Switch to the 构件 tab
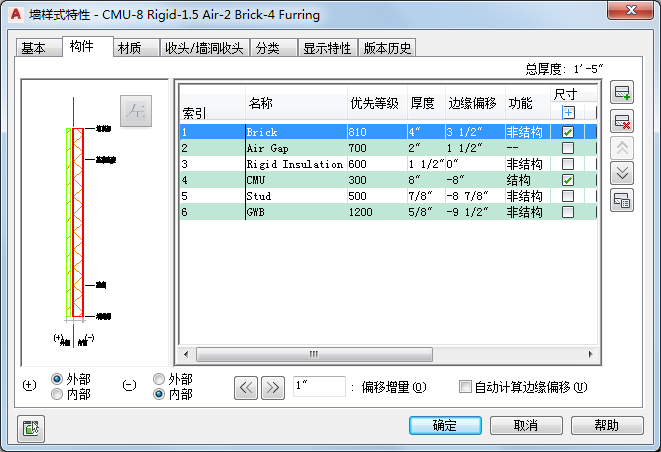 [x=87, y=46]
